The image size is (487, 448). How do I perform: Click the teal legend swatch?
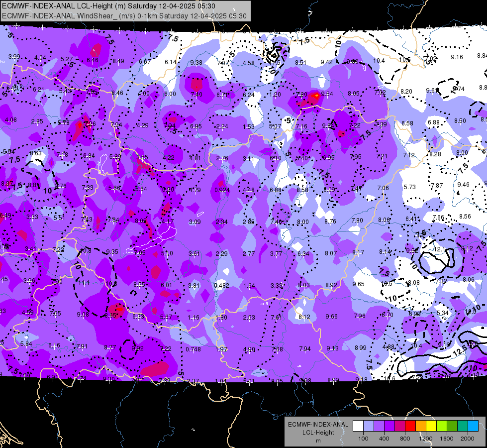[x=463, y=426]
